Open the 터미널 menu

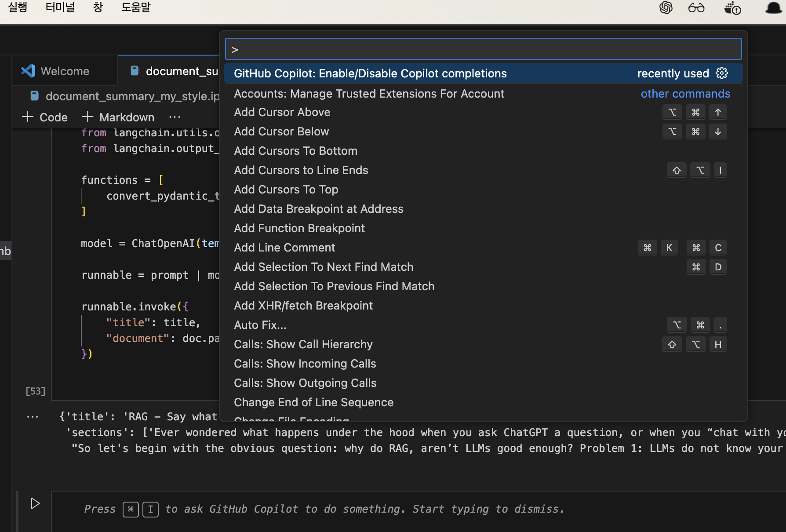pyautogui.click(x=60, y=7)
